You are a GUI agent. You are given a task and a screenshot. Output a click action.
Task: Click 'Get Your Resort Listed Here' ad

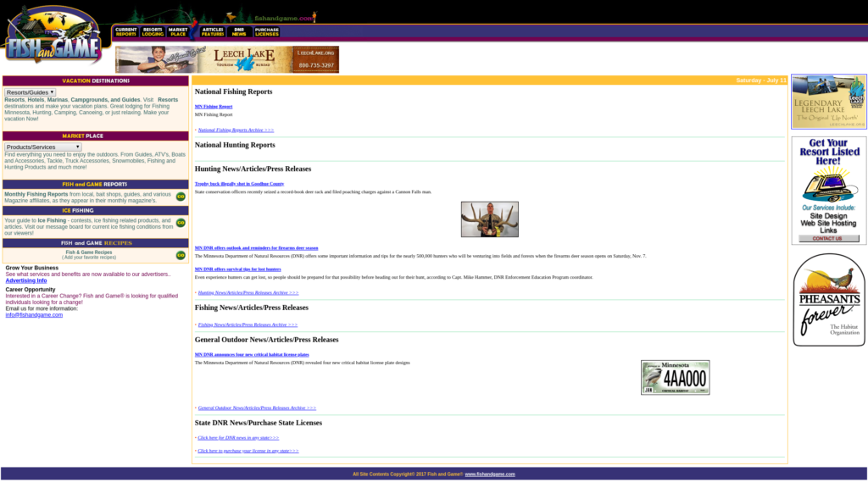[x=828, y=190]
